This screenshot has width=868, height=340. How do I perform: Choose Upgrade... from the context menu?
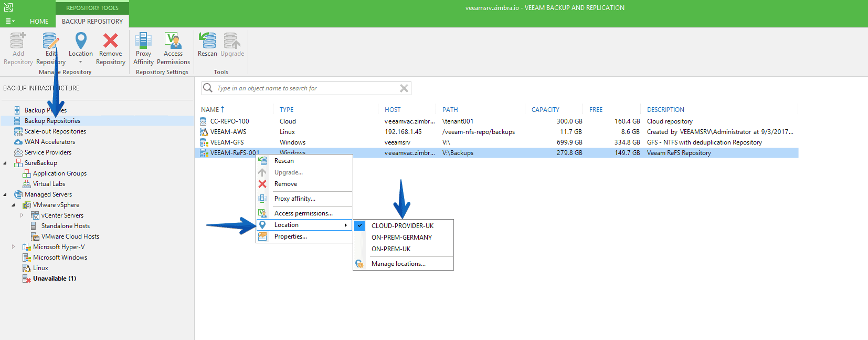(289, 172)
